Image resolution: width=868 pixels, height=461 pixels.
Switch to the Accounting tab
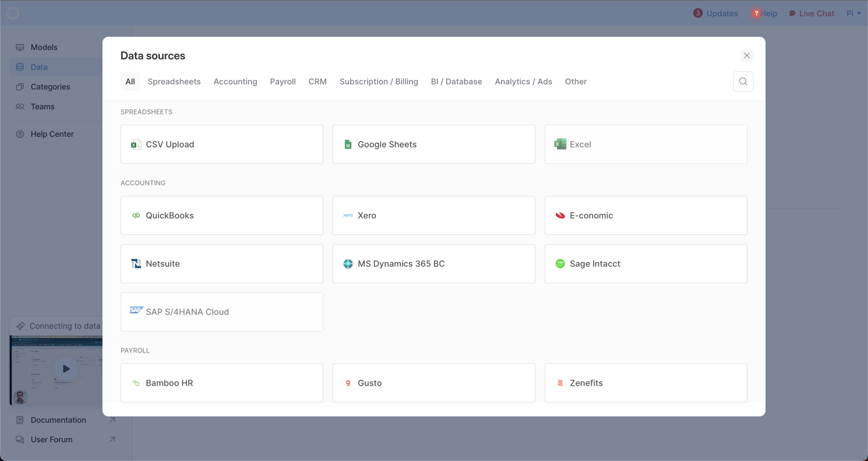click(235, 81)
